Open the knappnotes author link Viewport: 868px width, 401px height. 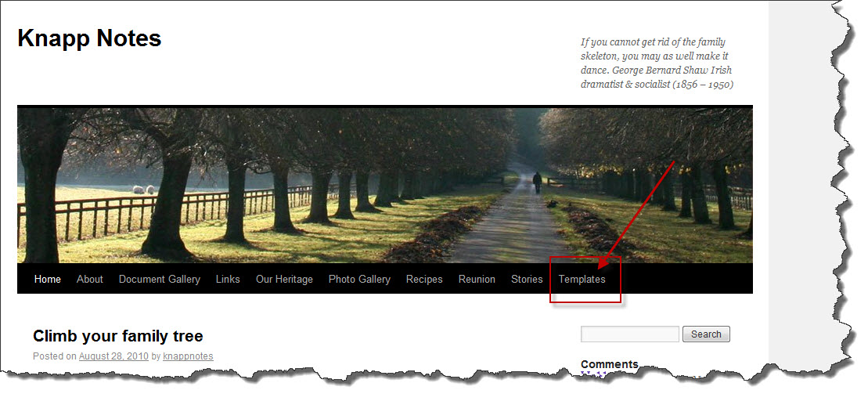tap(188, 356)
